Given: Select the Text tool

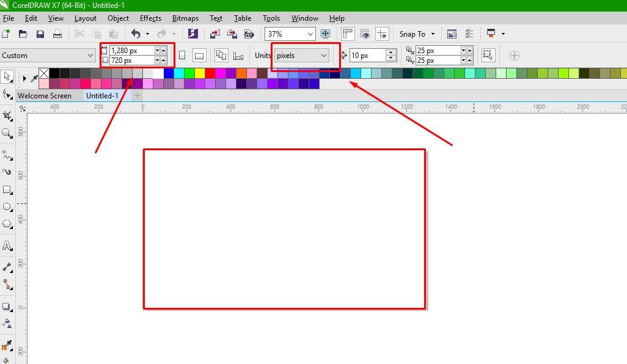Looking at the screenshot, I should pos(7,246).
